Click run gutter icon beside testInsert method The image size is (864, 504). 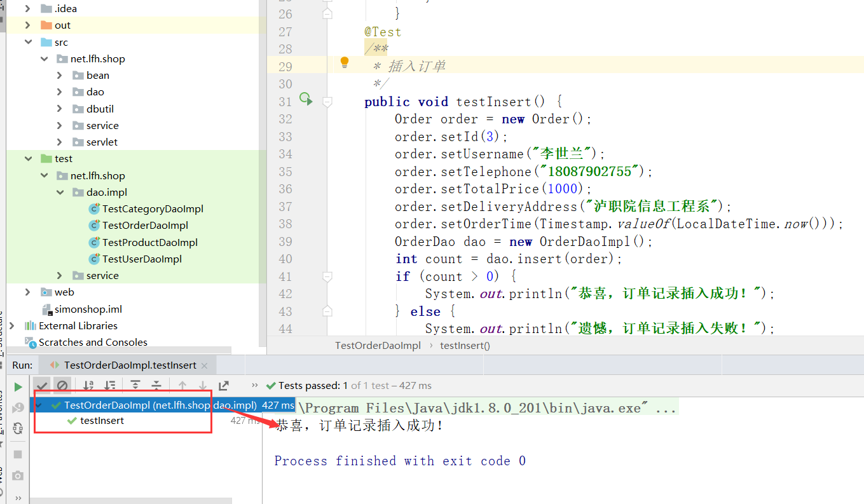306,99
